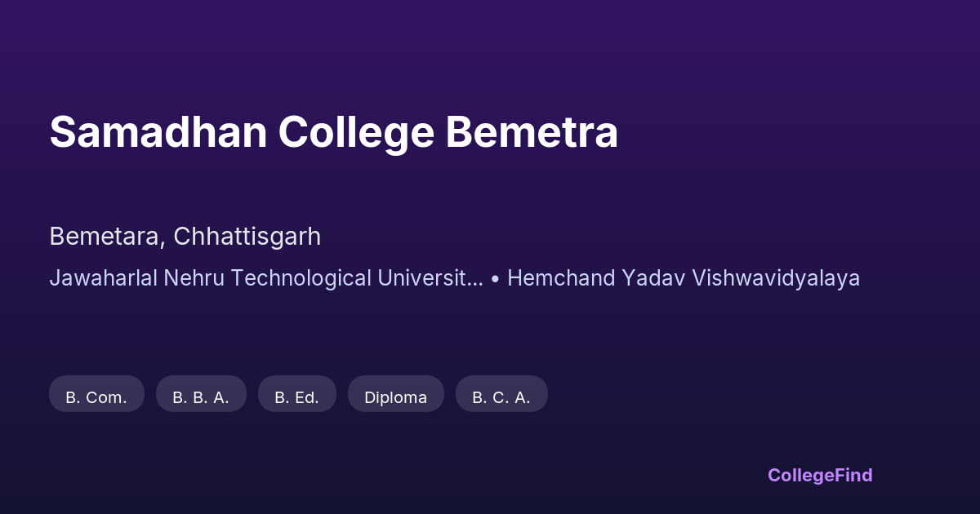
Task: Click the word "Vishwavidyalaya"
Action: coord(776,278)
